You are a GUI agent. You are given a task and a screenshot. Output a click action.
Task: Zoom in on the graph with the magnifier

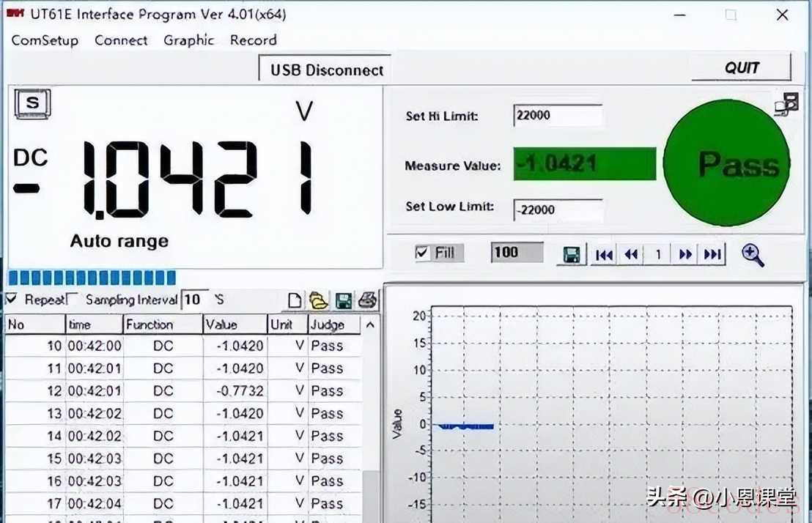753,255
